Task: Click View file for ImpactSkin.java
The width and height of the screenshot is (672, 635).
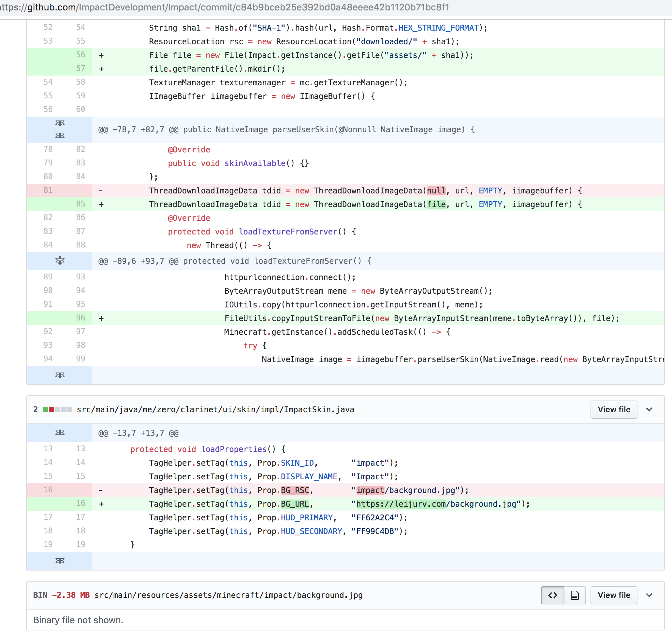Action: tap(614, 410)
